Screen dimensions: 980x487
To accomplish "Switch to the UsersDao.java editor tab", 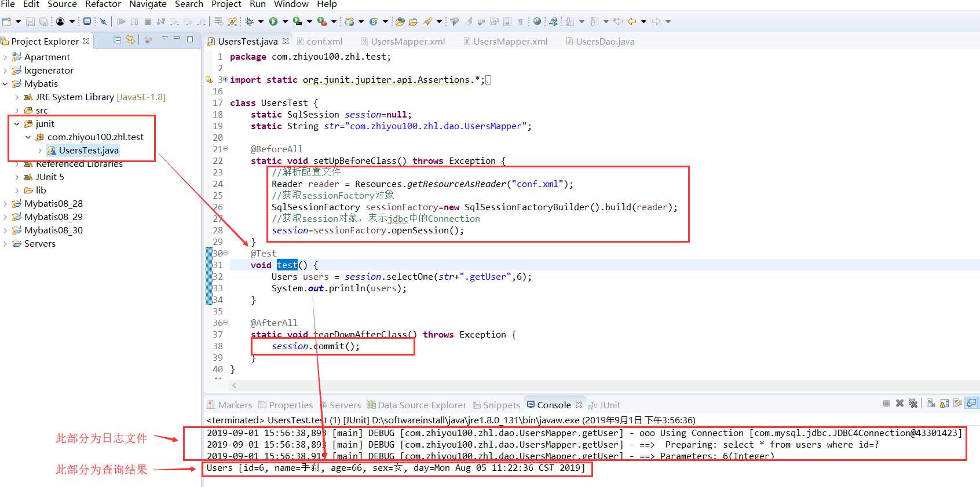I will pyautogui.click(x=600, y=41).
